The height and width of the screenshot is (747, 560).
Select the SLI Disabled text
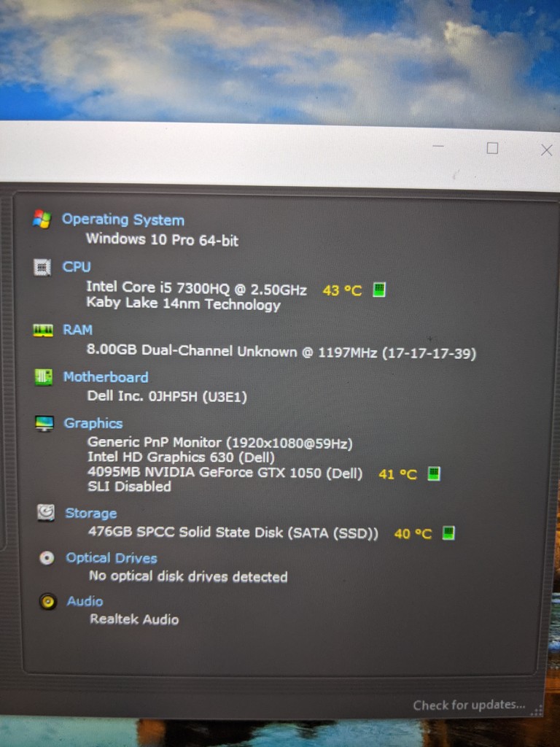pyautogui.click(x=130, y=487)
